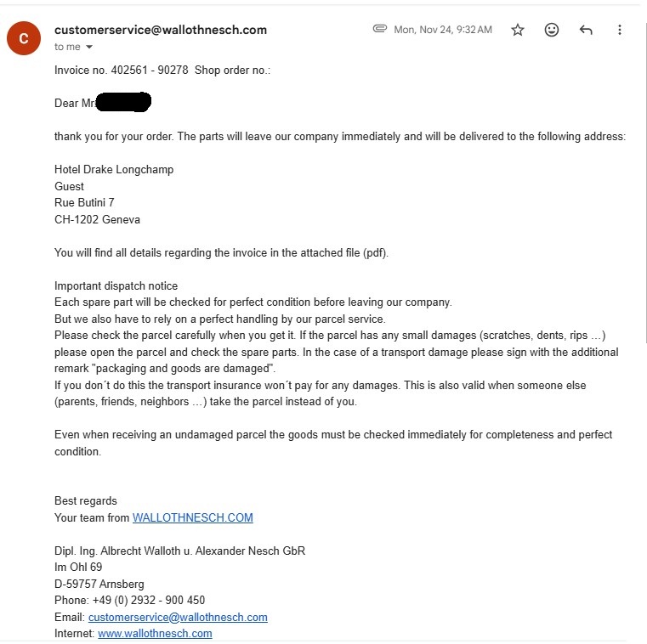Open the WALLOTHNESCH.COM team link
Image resolution: width=647 pixels, height=644 pixels.
193,517
